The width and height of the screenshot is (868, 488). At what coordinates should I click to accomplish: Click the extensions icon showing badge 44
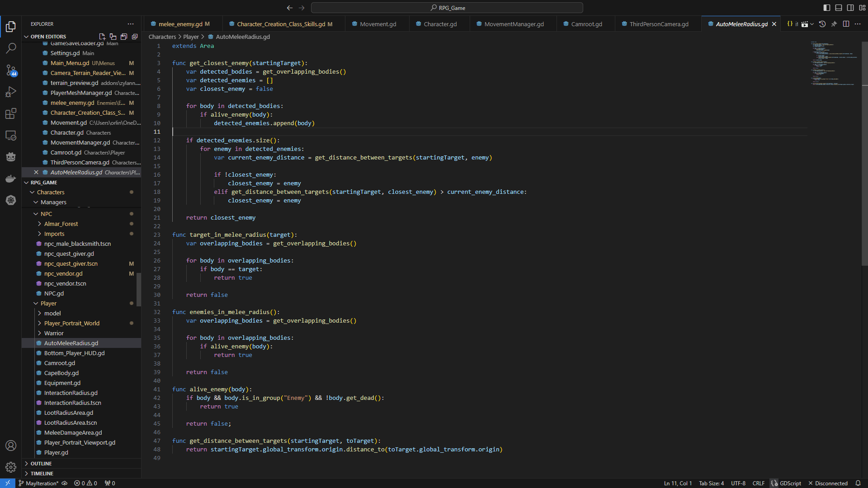pyautogui.click(x=11, y=70)
